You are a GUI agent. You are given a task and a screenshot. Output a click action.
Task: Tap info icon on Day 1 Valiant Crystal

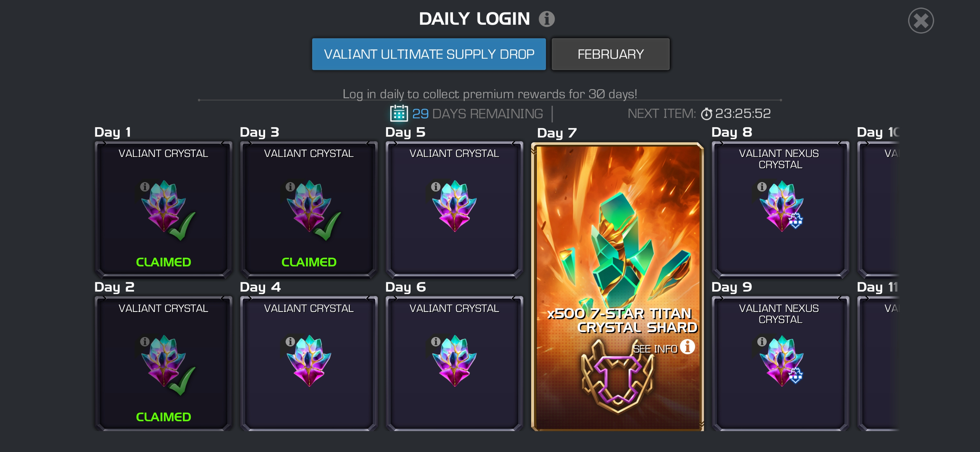(144, 187)
